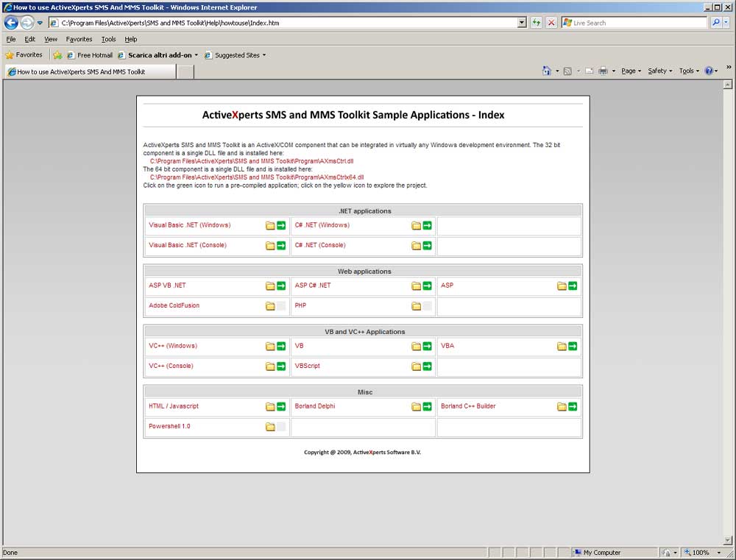Select the How to use ActiveXperts tab
Image resolution: width=736 pixels, height=560 pixels.
pos(90,72)
